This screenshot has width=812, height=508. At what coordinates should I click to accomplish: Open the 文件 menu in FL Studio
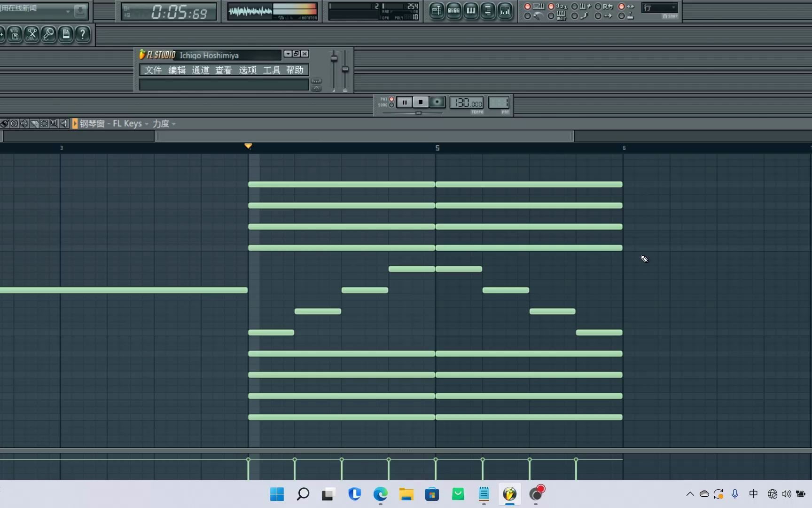point(152,70)
